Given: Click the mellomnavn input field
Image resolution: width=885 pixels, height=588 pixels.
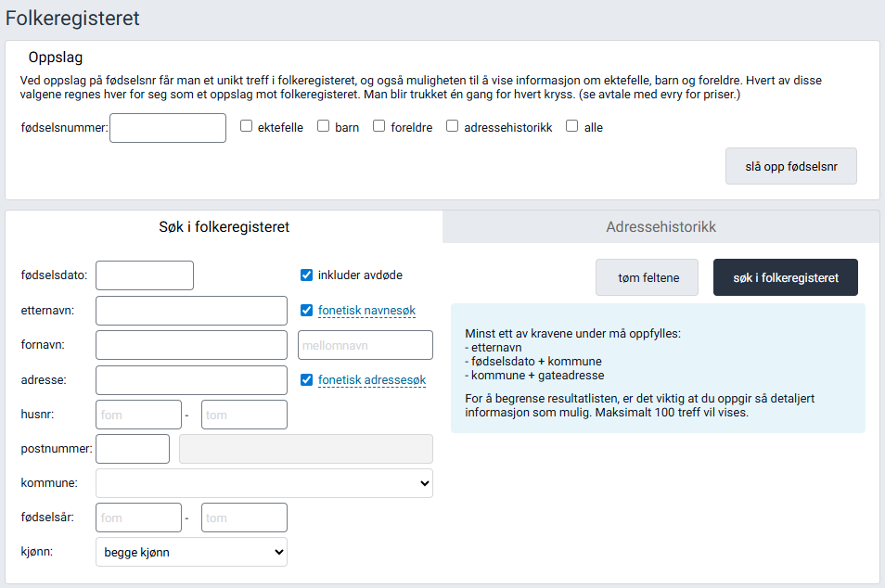Looking at the screenshot, I should click(x=365, y=344).
